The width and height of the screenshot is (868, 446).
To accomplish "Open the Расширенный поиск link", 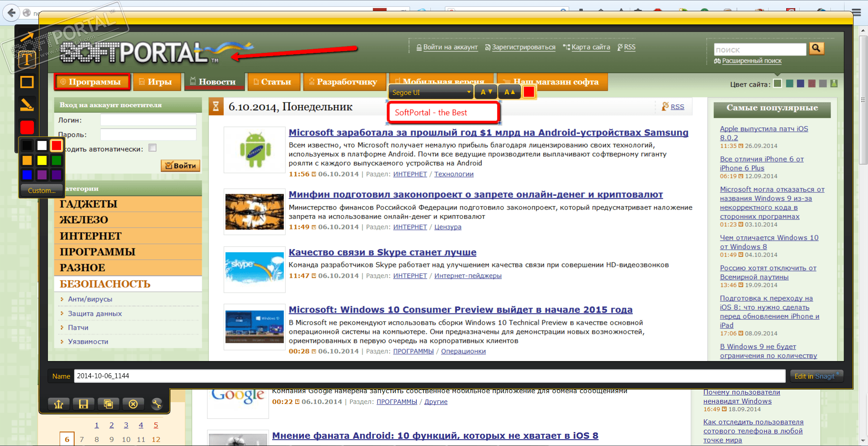I will point(751,61).
